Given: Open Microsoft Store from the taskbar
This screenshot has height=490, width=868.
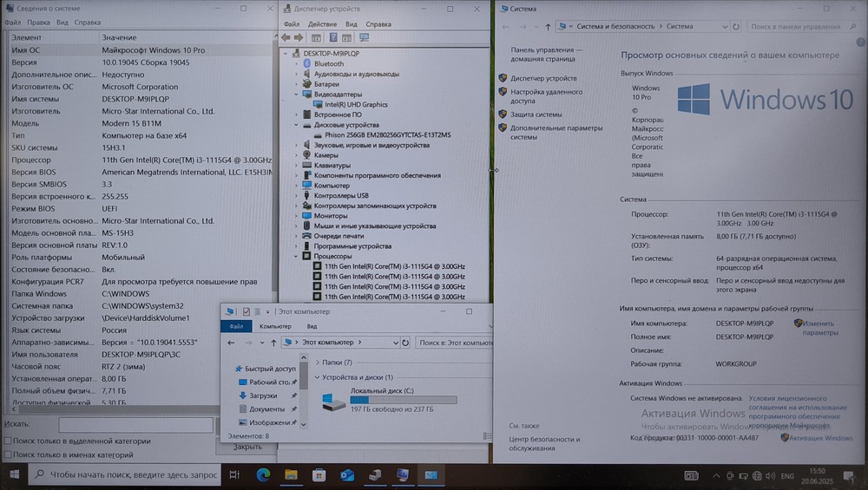Looking at the screenshot, I should pyautogui.click(x=319, y=474).
